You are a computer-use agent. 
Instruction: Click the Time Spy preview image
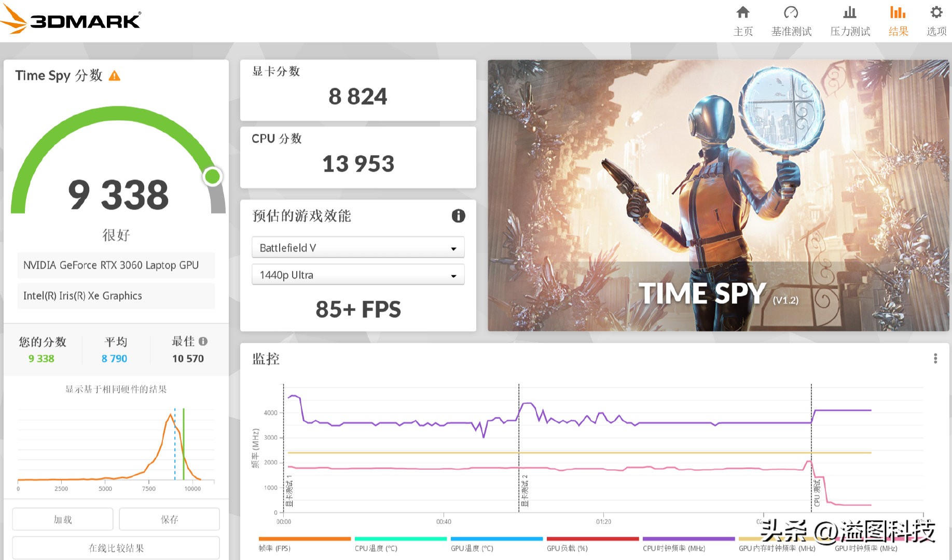click(x=718, y=195)
